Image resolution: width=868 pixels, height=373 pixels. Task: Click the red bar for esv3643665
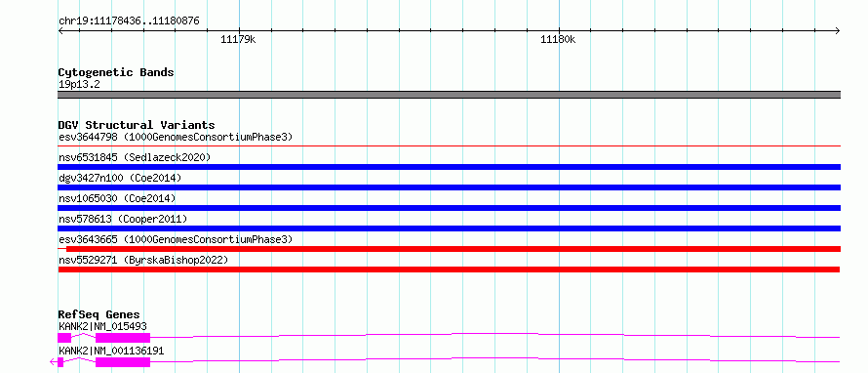point(453,249)
